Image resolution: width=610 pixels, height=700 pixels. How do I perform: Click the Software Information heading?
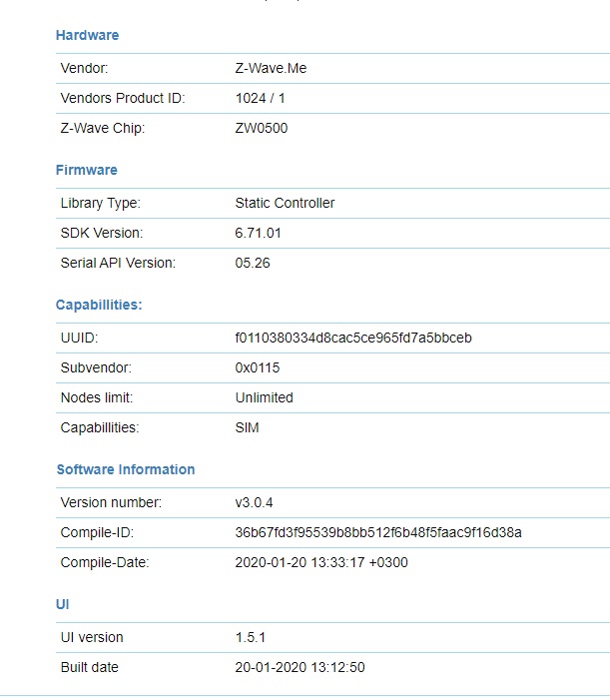(126, 469)
